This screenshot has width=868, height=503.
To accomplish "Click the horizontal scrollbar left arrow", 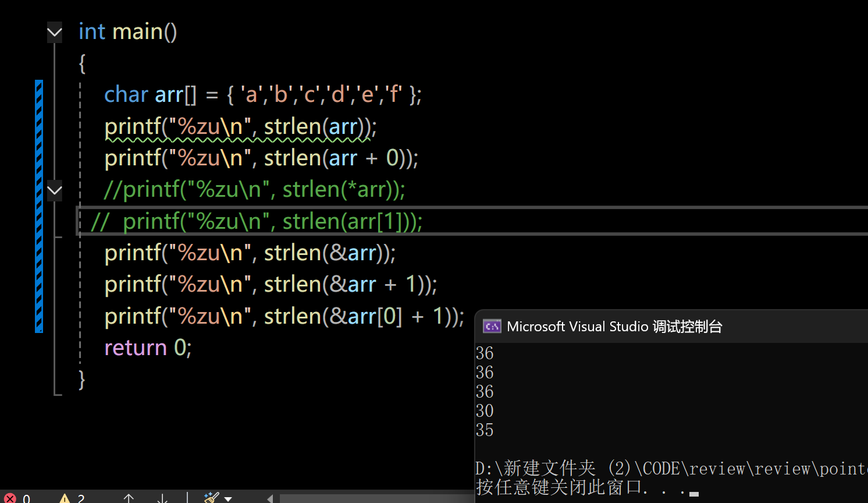I will click(x=270, y=499).
